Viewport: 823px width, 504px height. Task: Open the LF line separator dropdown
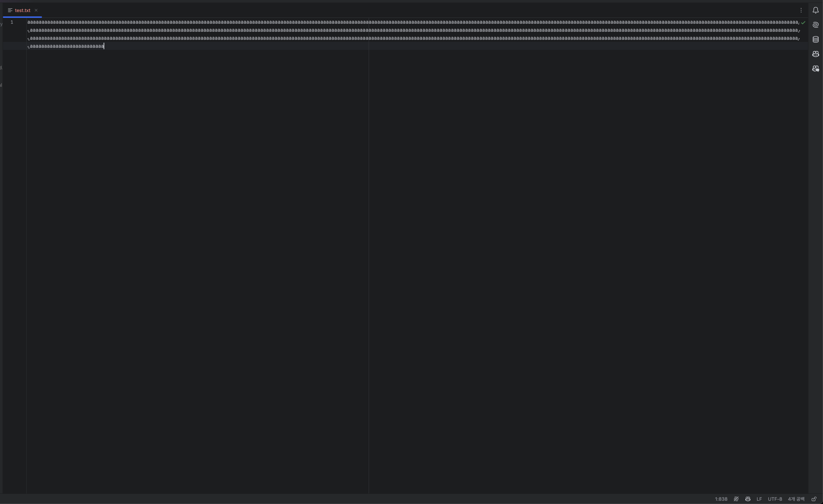(759, 499)
